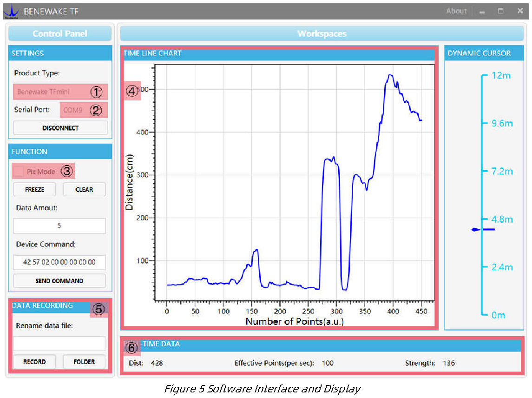Click the DYNAMIC CURSOR panel title
The width and height of the screenshot is (532, 398).
479,53
